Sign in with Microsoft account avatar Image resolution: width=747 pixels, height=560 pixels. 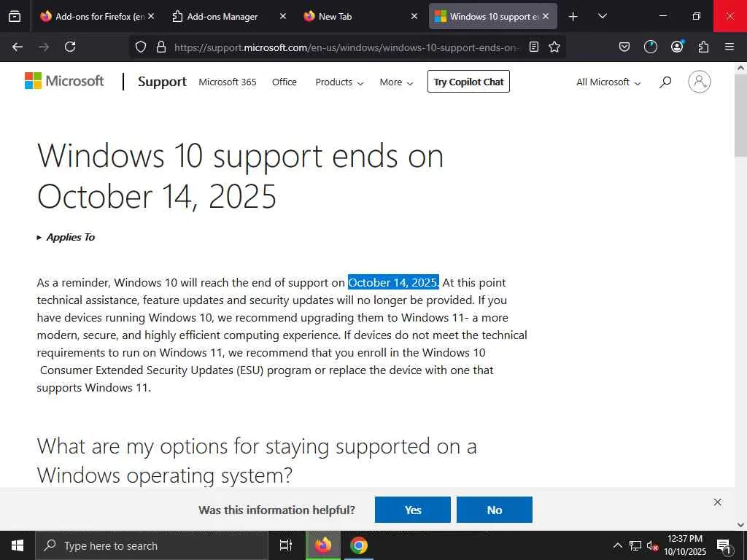(x=700, y=82)
